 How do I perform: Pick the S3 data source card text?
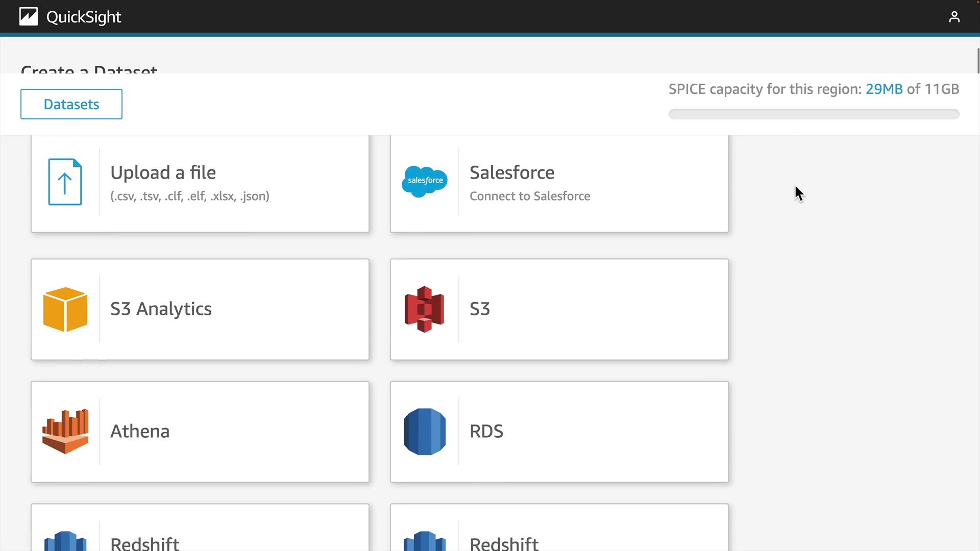(x=479, y=309)
